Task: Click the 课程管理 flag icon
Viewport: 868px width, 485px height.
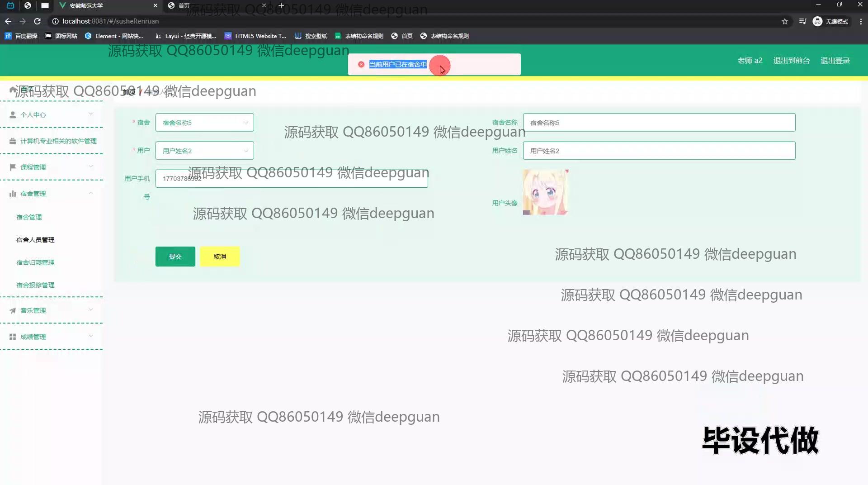Action: (13, 167)
